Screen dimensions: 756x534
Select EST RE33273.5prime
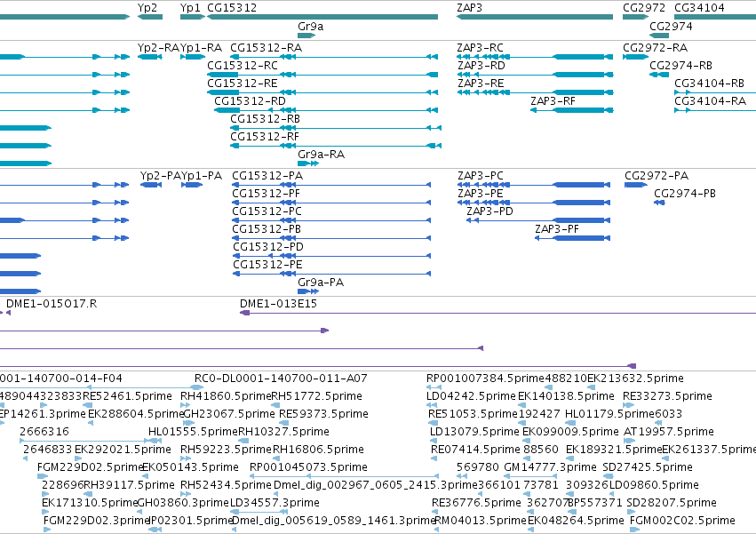pos(668,396)
